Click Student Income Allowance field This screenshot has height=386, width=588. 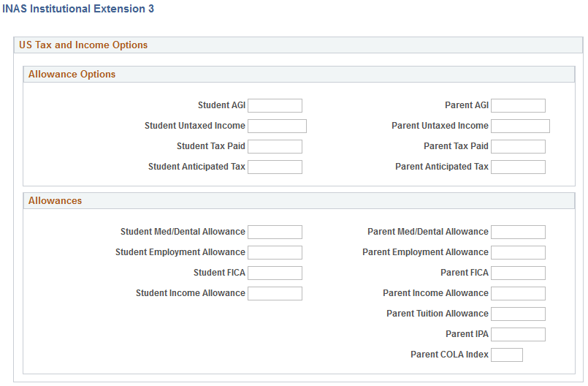point(275,294)
